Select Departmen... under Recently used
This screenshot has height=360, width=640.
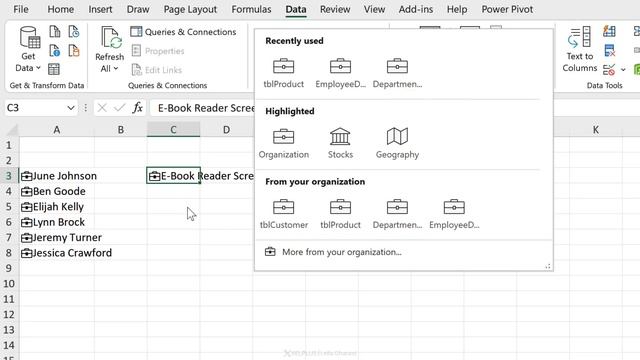(397, 73)
